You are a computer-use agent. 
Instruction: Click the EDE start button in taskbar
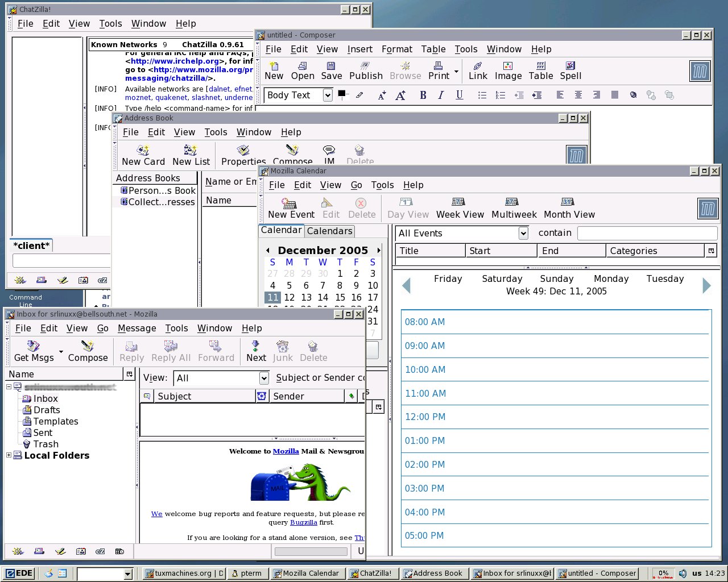pyautogui.click(x=18, y=573)
